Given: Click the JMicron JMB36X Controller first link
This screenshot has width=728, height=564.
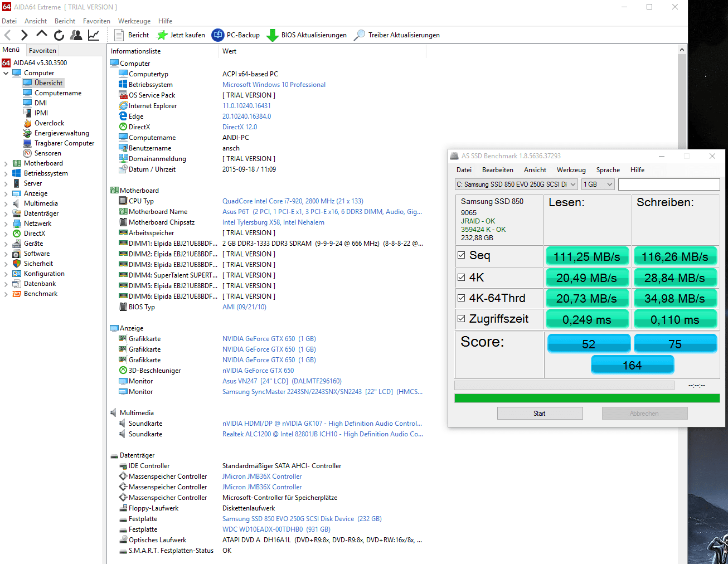Looking at the screenshot, I should coord(262,477).
